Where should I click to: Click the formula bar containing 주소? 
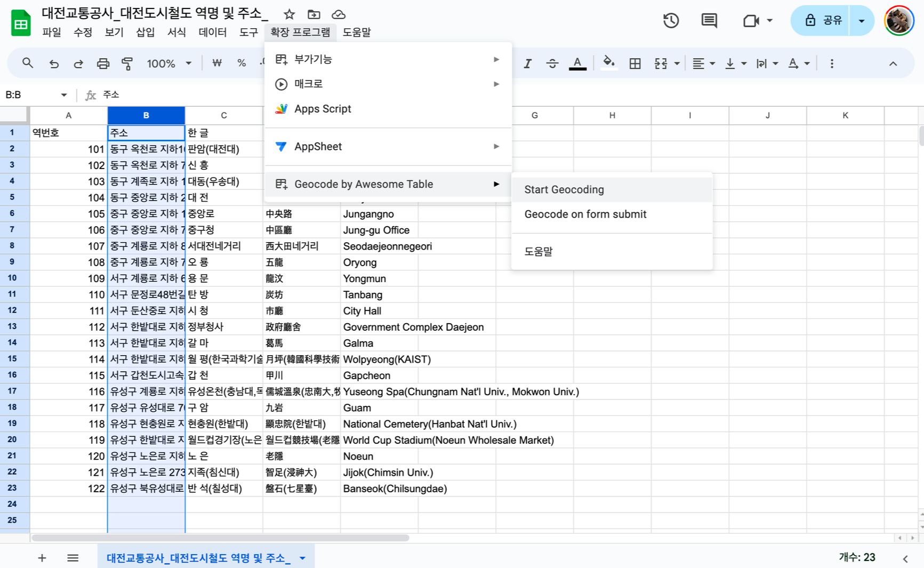point(512,95)
